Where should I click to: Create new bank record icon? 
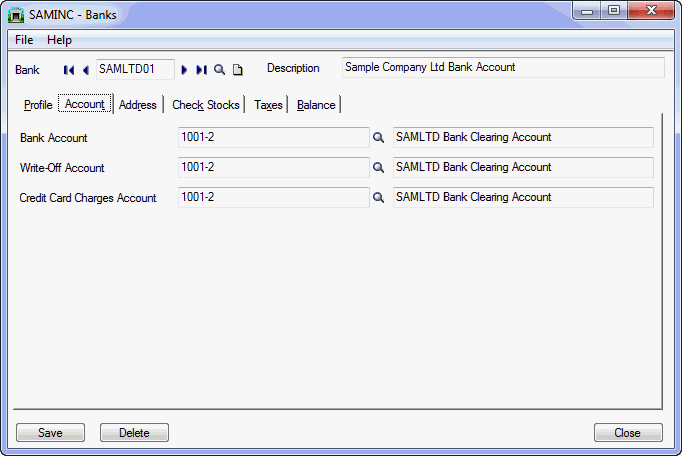coord(237,70)
